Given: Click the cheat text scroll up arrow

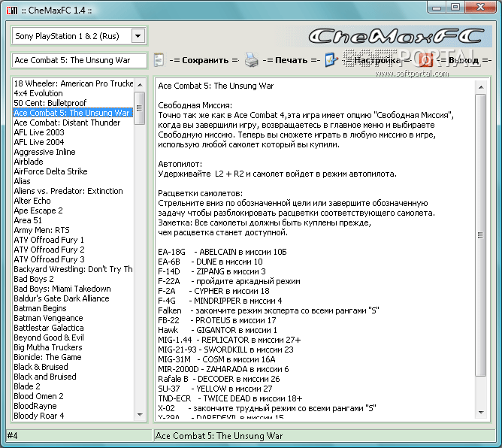Looking at the screenshot, I should [x=480, y=86].
